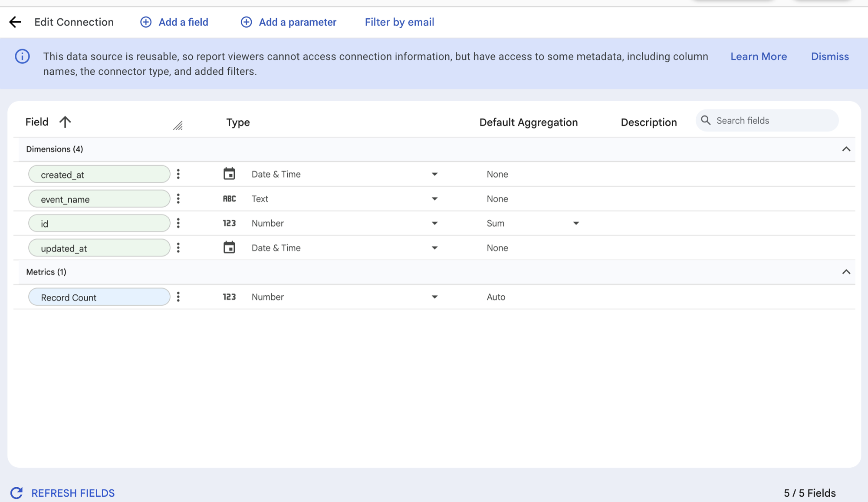868x502 pixels.
Task: Sort by the Field column arrow
Action: [x=65, y=122]
